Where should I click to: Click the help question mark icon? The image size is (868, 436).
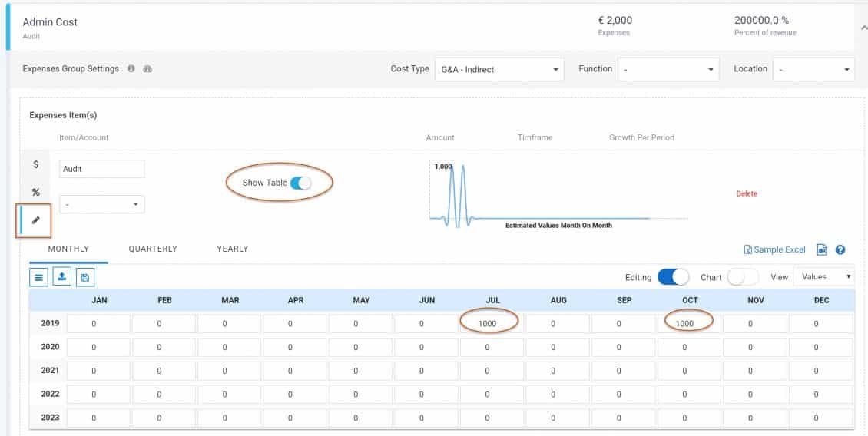point(840,249)
